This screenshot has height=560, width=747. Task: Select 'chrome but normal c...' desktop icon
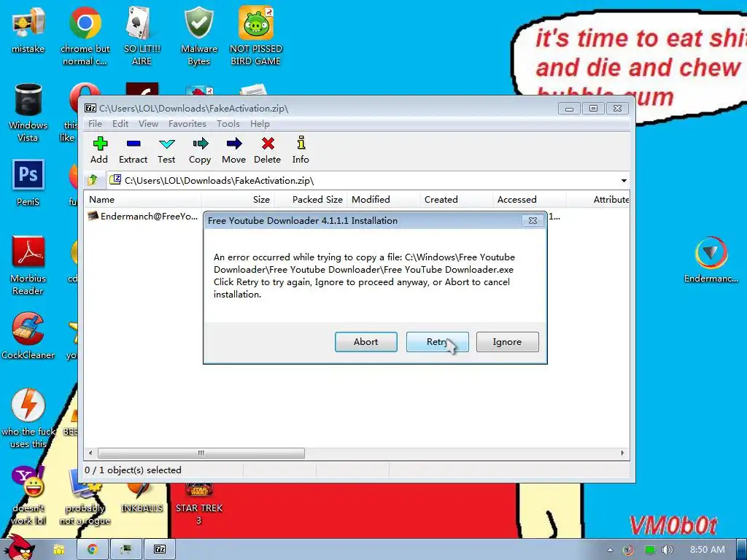pos(85,36)
